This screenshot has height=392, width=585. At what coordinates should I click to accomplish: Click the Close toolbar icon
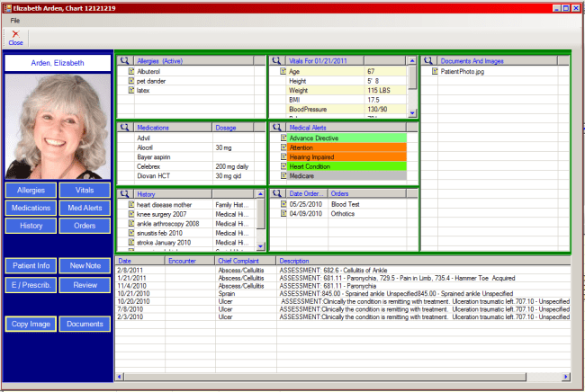(x=15, y=37)
